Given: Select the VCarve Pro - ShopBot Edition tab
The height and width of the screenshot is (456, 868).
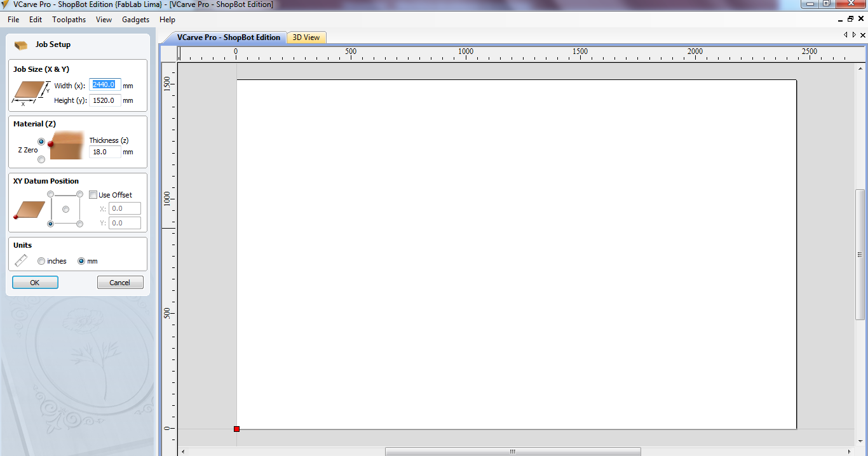Looking at the screenshot, I should point(229,37).
